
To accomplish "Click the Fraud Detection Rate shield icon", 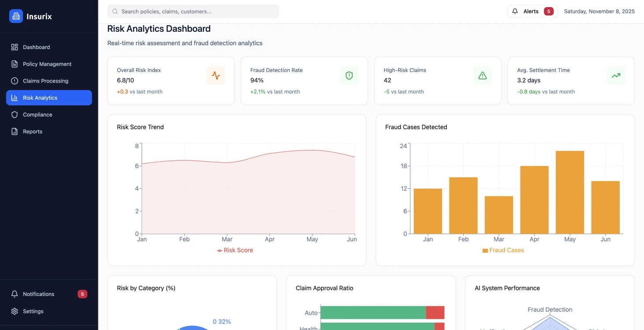I will (349, 75).
